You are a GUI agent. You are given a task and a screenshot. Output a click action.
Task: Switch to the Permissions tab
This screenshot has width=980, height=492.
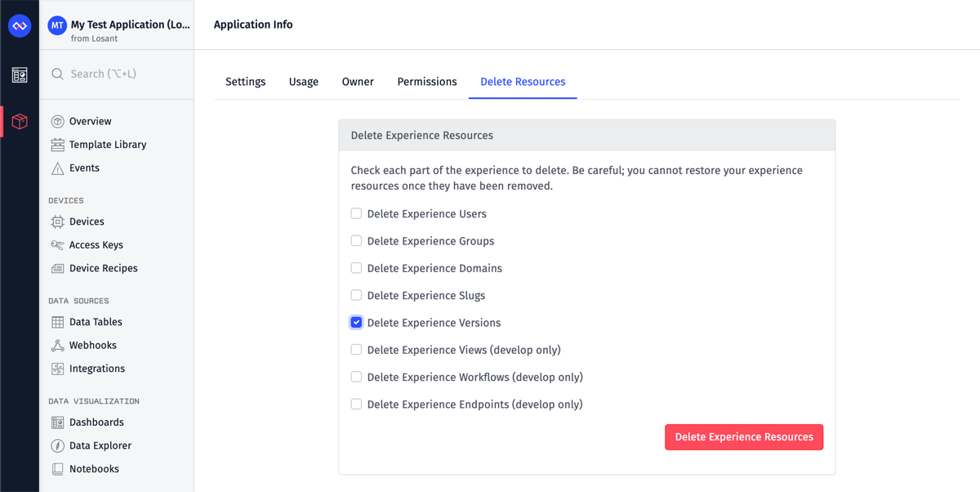click(x=427, y=82)
